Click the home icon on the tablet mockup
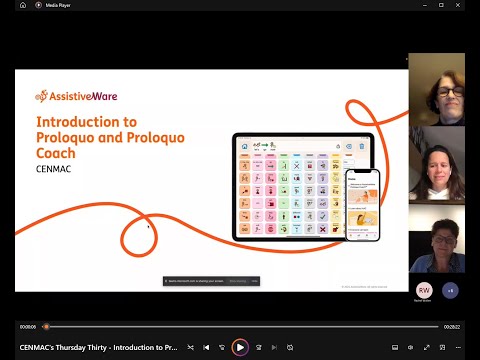480x360 pixels. pos(245,146)
